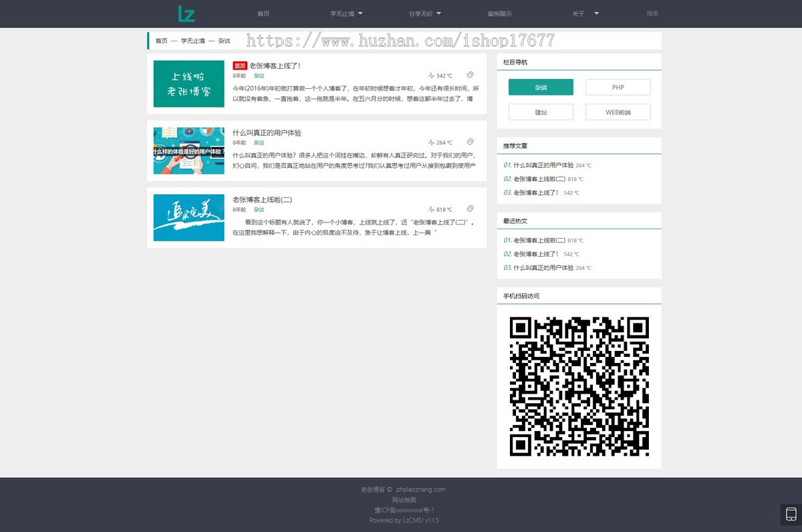The width and height of the screenshot is (802, 532).
Task: Select the 杂谈 category button
Action: 541,88
